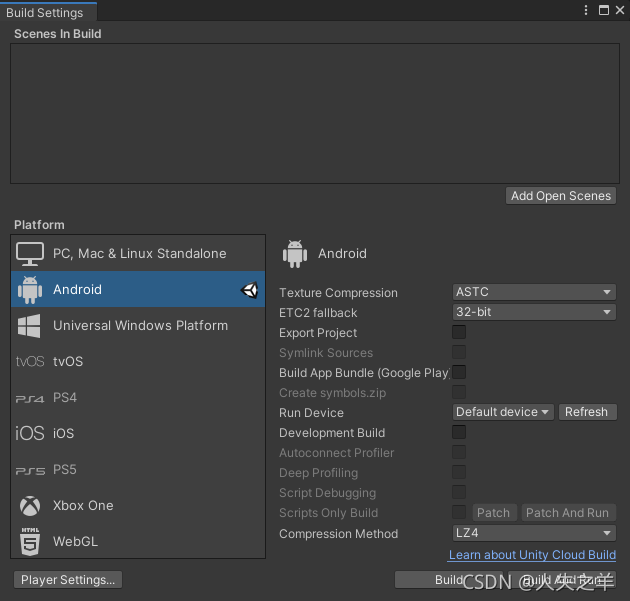Click the Run Device label
Viewport: 630px width, 601px height.
[311, 413]
